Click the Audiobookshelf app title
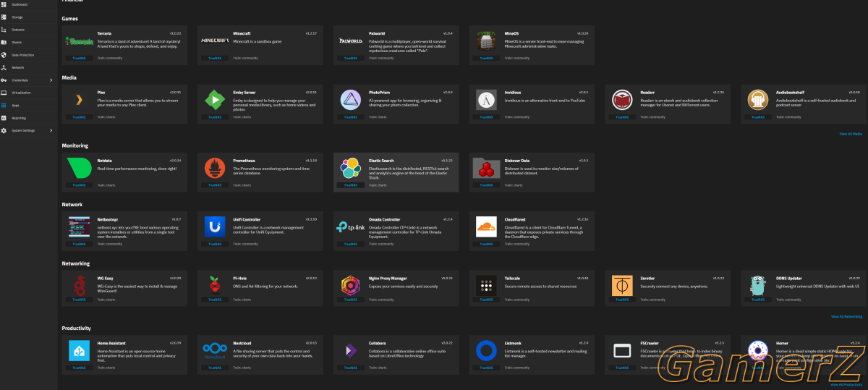 [789, 93]
